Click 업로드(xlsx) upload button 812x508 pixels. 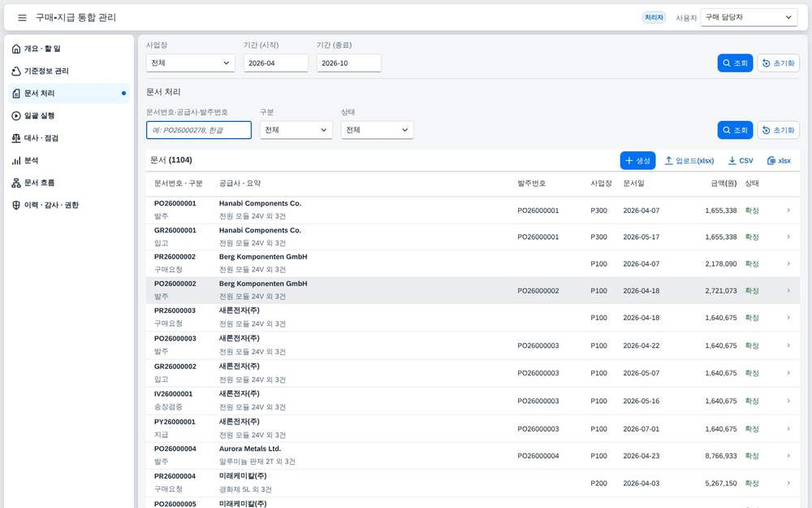coord(689,161)
